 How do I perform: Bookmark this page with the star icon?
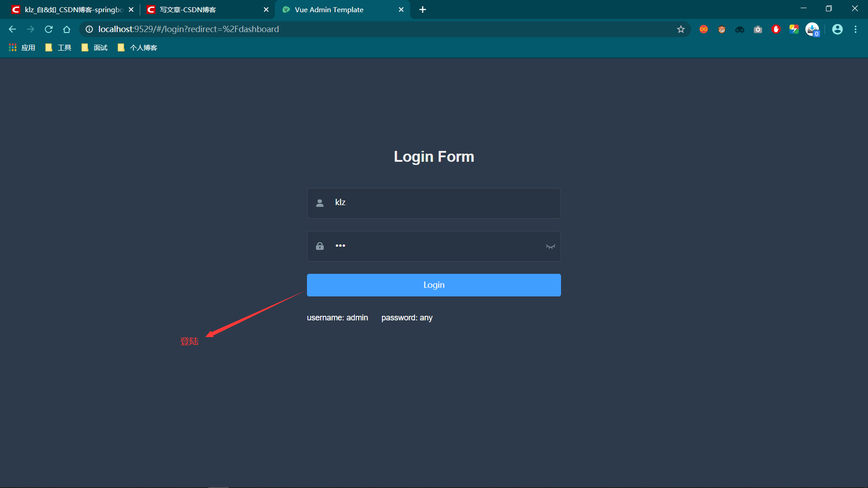click(681, 29)
